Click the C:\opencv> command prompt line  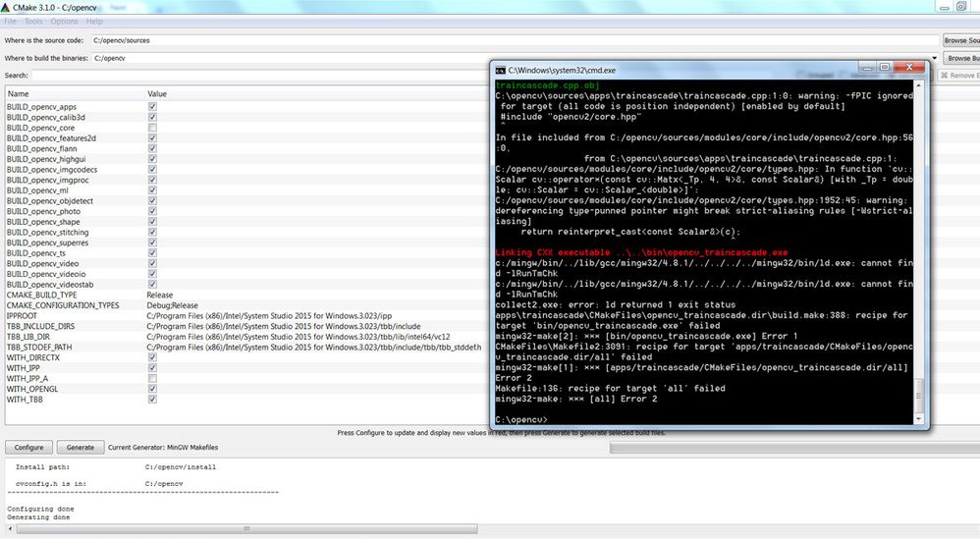(x=521, y=419)
